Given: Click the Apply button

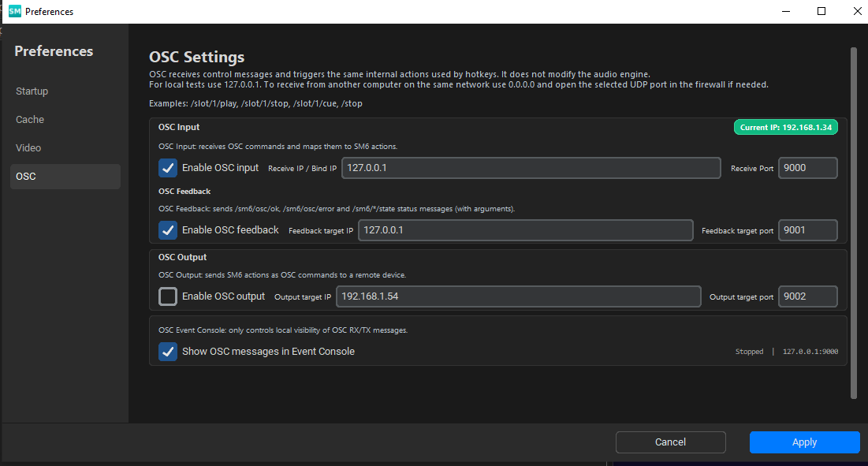Looking at the screenshot, I should (x=804, y=442).
